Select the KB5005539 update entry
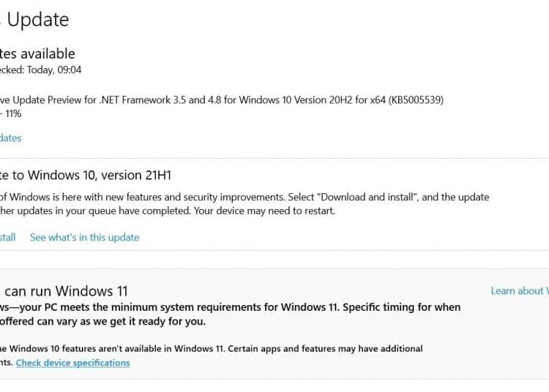Viewport: 549px width, 392px height. 222,100
